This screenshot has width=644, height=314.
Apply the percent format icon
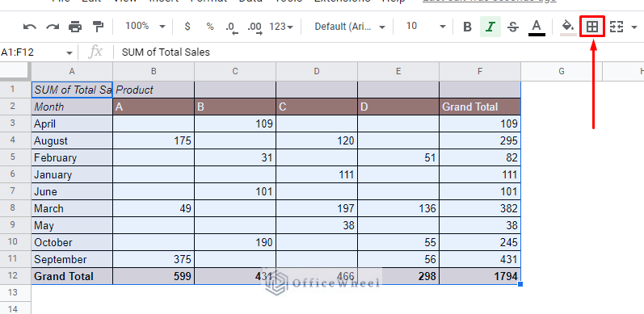pos(210,27)
